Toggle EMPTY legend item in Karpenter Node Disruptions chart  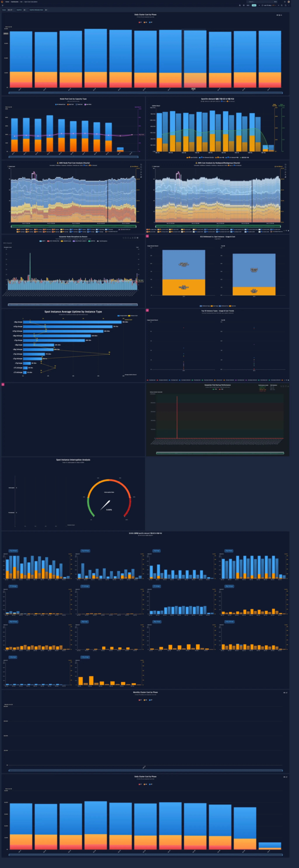42,241
